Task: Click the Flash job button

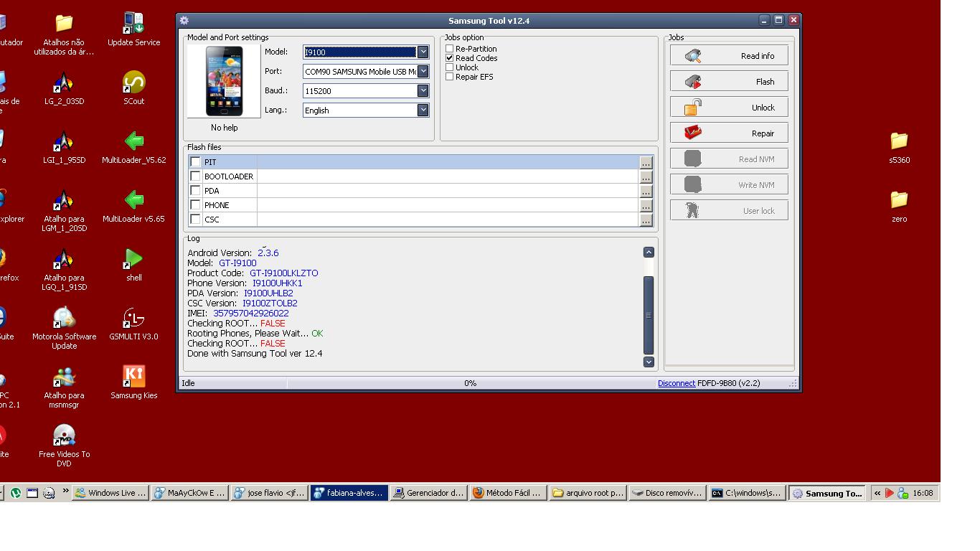Action: point(729,82)
